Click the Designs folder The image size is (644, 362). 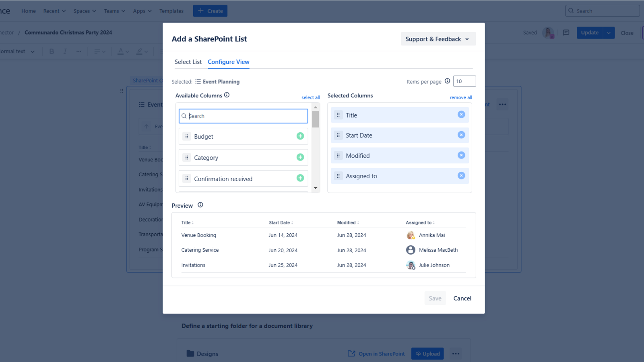point(202,354)
